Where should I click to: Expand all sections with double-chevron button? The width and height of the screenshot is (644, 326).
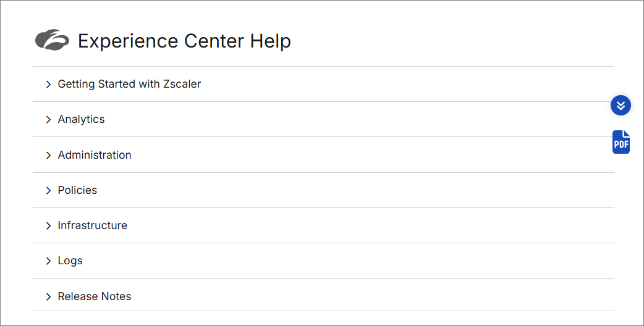(x=621, y=105)
